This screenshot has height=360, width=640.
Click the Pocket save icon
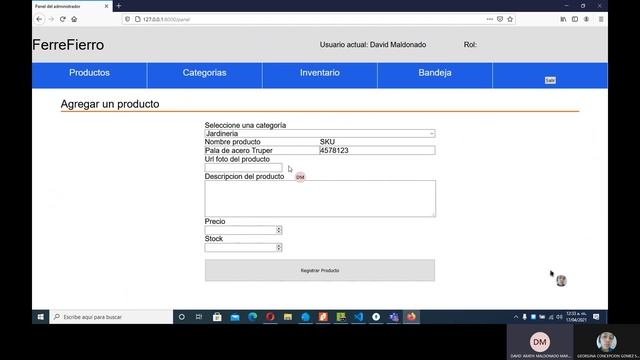click(500, 19)
